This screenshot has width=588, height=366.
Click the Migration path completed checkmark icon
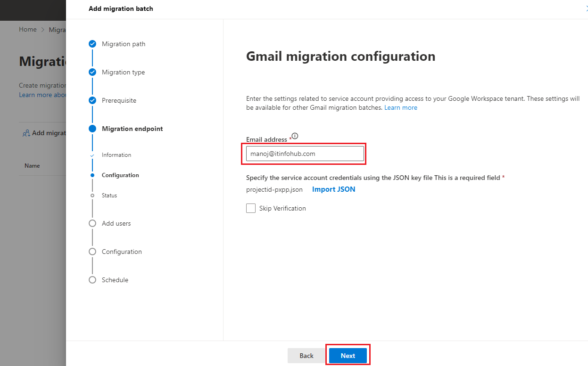pyautogui.click(x=92, y=44)
